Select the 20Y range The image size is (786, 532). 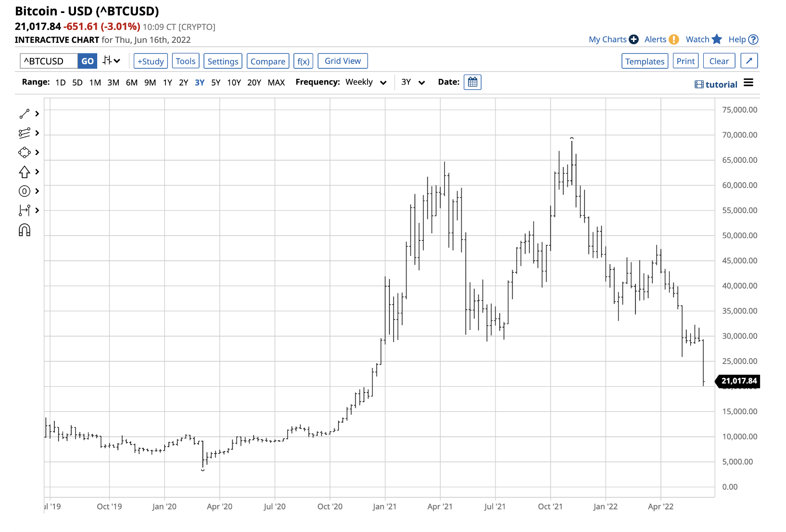pos(254,82)
